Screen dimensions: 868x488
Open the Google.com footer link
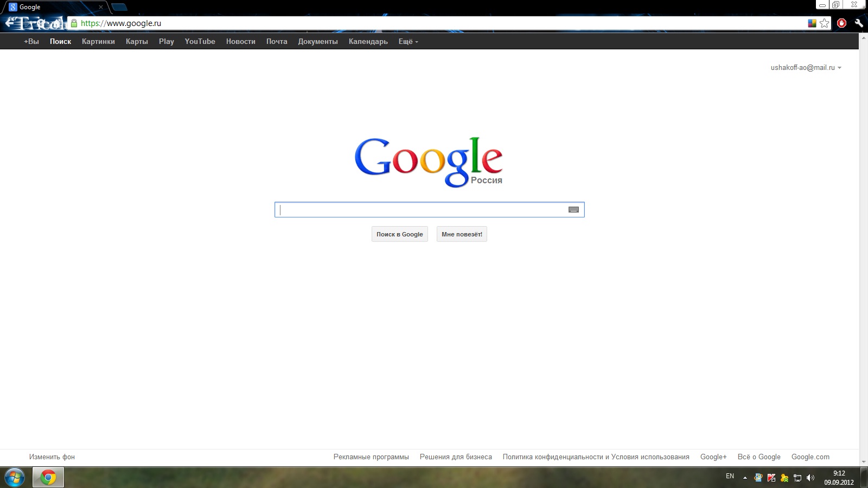click(x=810, y=457)
